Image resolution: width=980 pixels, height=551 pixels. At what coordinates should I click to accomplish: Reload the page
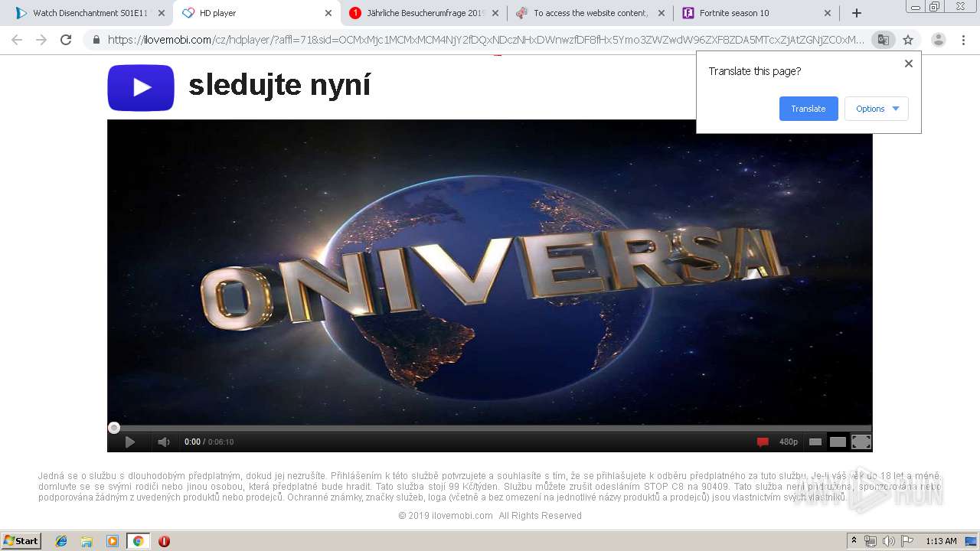tap(66, 40)
